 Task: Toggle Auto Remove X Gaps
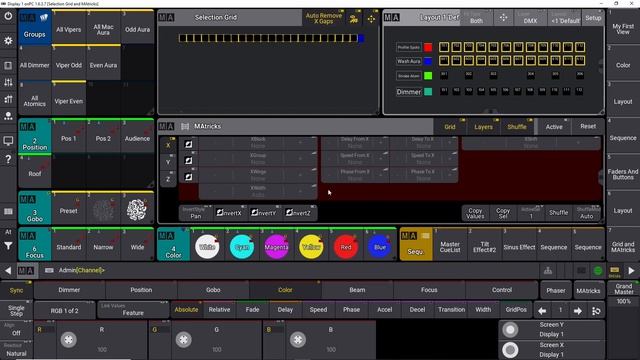[x=324, y=18]
